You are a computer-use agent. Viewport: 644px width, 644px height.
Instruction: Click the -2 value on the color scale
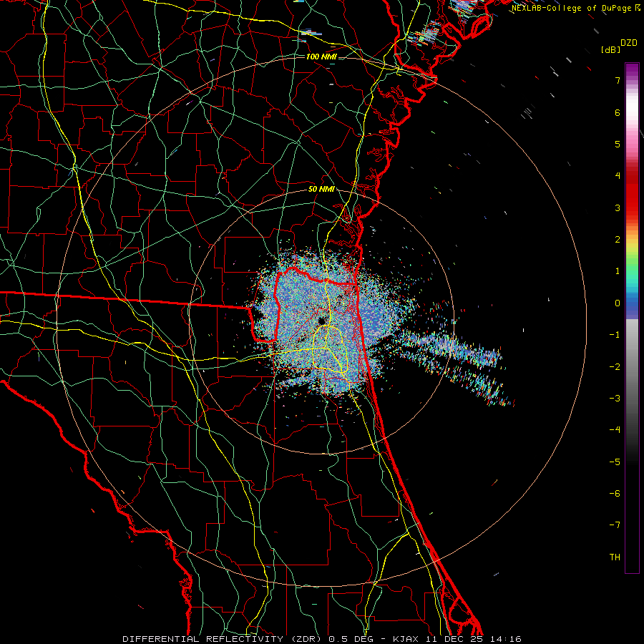coord(615,366)
